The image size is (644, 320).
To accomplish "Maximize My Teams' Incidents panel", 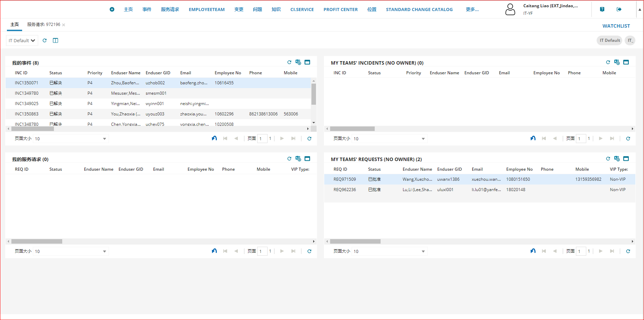I will [x=626, y=62].
